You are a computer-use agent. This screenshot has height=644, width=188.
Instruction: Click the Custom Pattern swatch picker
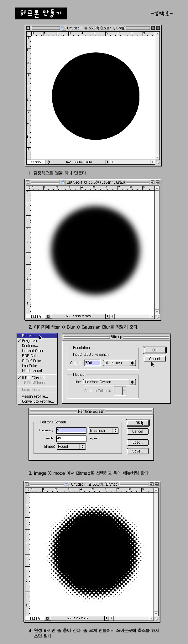pos(120,391)
